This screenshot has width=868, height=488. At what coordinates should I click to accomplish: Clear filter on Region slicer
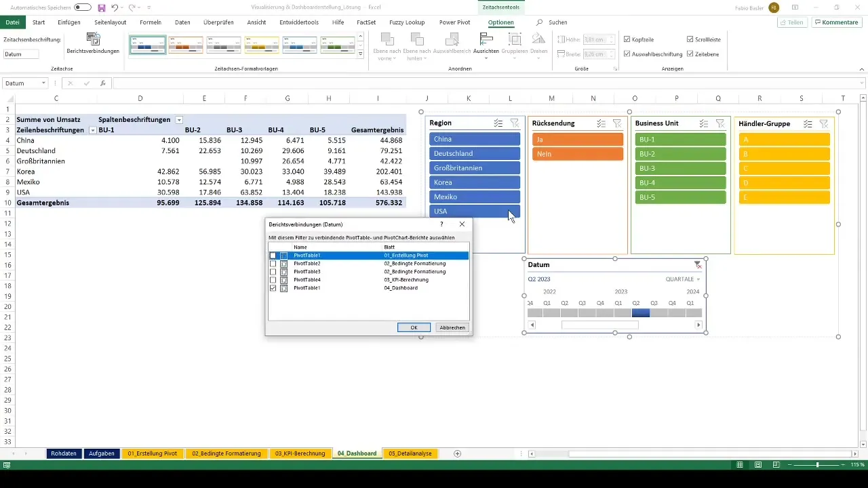[x=515, y=123]
